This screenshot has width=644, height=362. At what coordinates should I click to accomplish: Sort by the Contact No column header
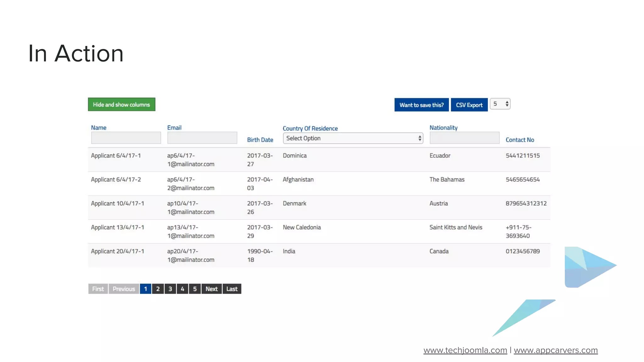519,140
